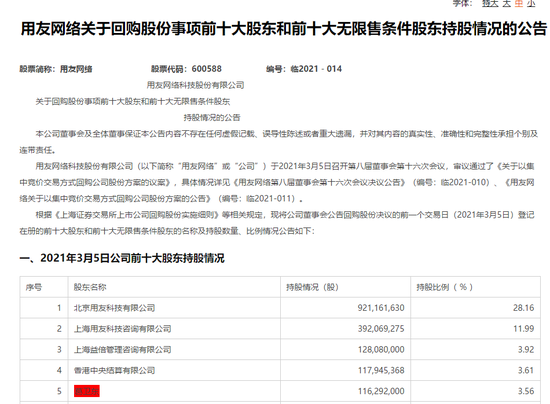This screenshot has height=404, width=550.
Task: Select stock code 600588 text
Action: click(207, 69)
